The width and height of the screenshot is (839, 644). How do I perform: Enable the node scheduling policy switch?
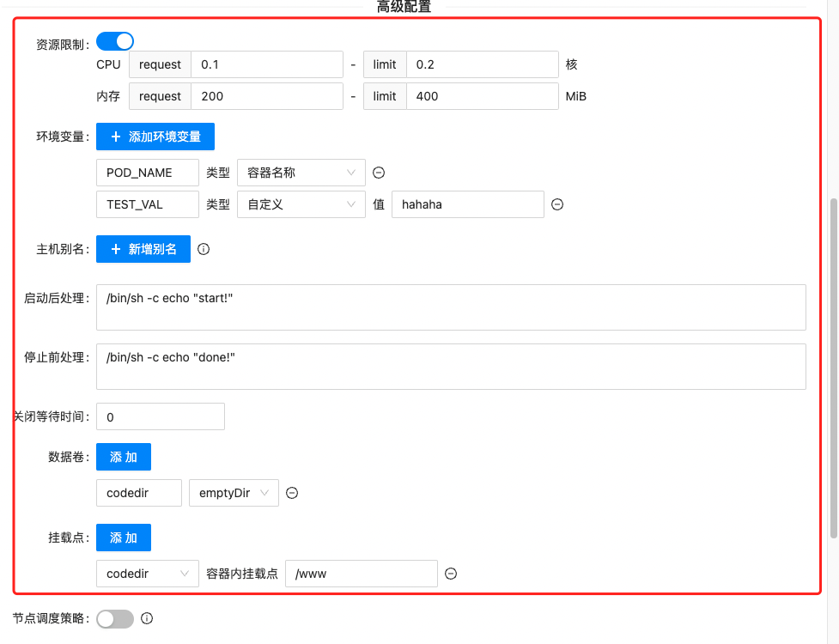(x=115, y=619)
